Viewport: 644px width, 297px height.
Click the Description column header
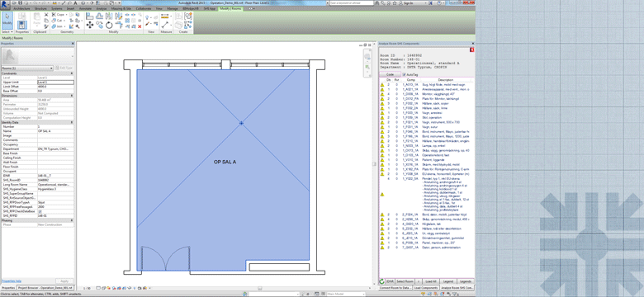[445, 79]
